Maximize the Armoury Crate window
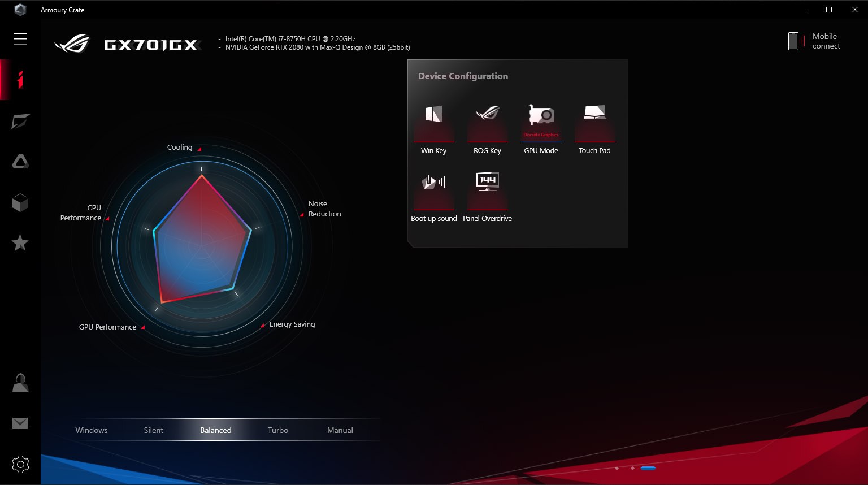 coord(829,10)
